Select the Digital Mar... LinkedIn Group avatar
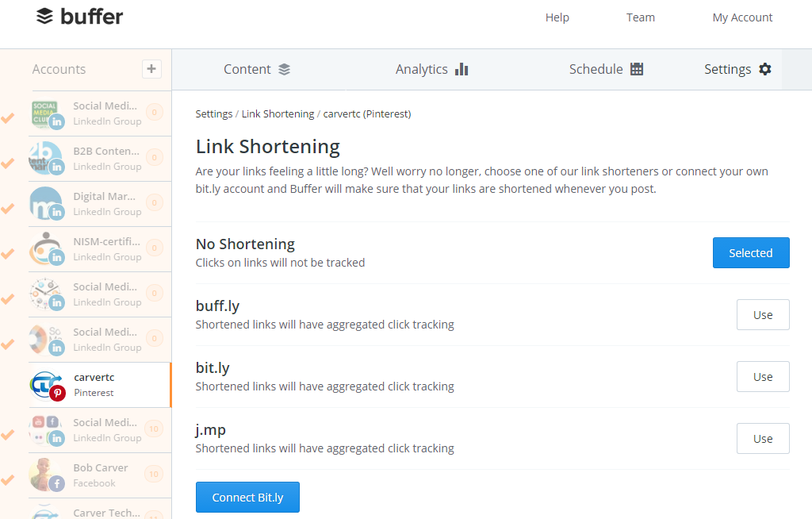 (x=47, y=204)
